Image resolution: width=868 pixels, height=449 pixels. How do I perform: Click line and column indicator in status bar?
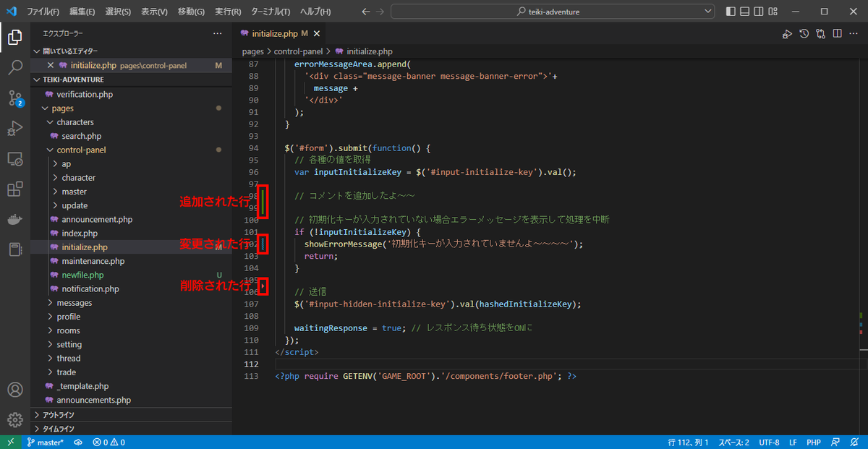pos(688,442)
